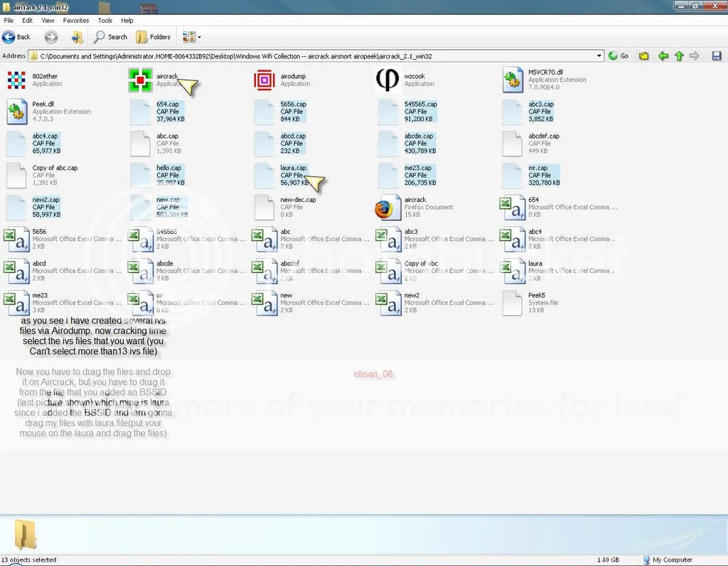The width and height of the screenshot is (728, 566).
Task: Click the abc4 Excel file name
Action: click(535, 231)
